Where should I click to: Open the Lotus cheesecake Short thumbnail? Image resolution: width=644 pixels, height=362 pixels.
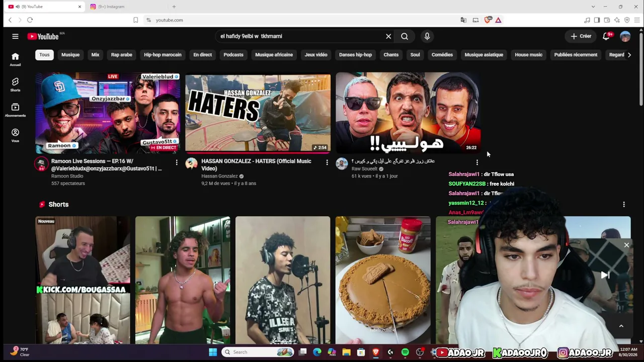point(383,280)
